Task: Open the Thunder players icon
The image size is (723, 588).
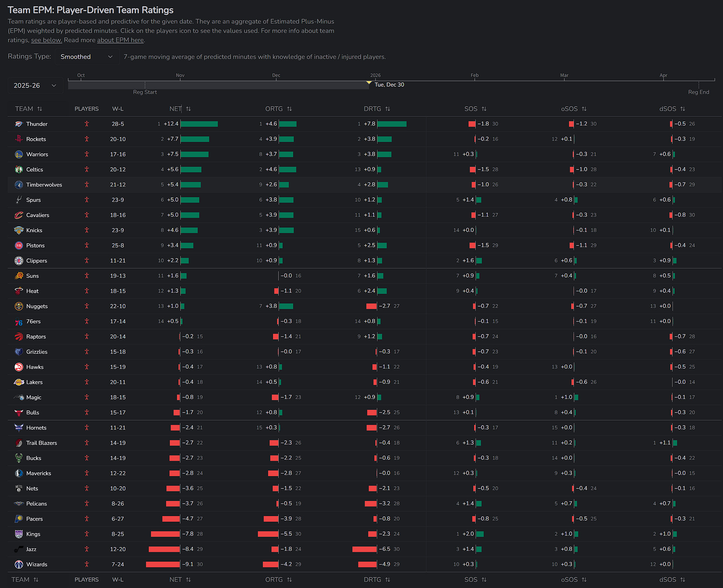Action: click(87, 124)
